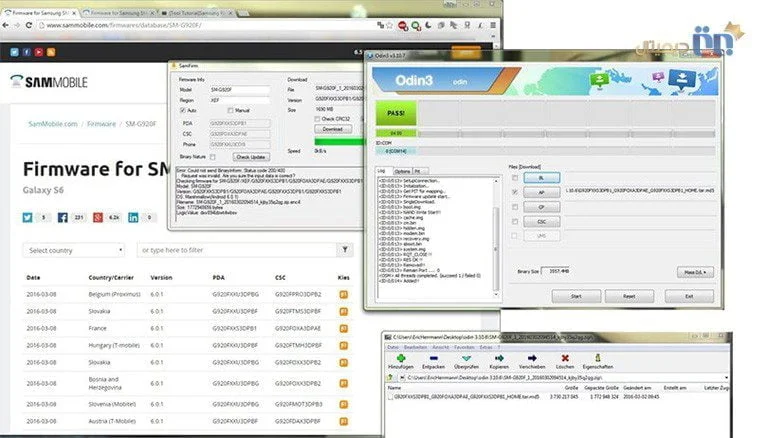Open the Chrome hamburger menu
The image size is (768, 438).
coord(493,25)
